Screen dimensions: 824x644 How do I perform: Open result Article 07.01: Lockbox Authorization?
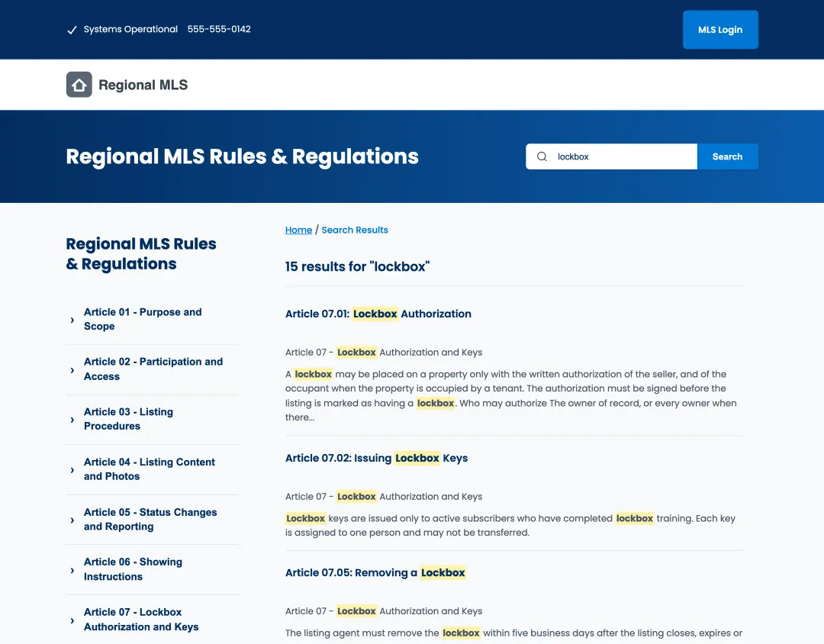pyautogui.click(x=378, y=314)
